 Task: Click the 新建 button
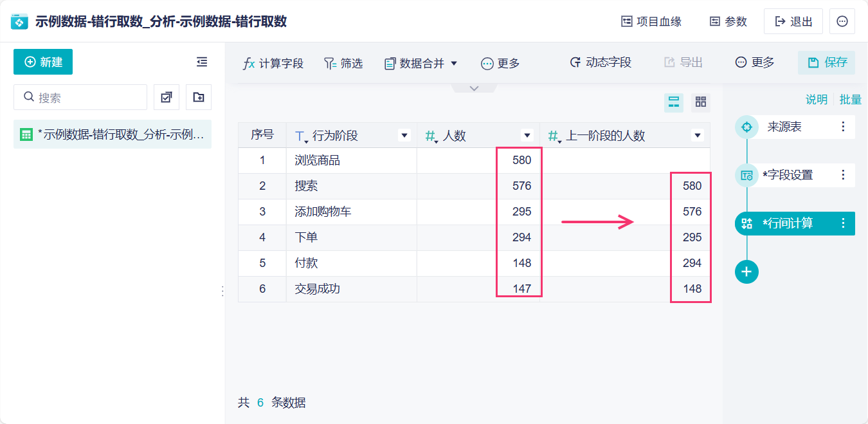43,62
